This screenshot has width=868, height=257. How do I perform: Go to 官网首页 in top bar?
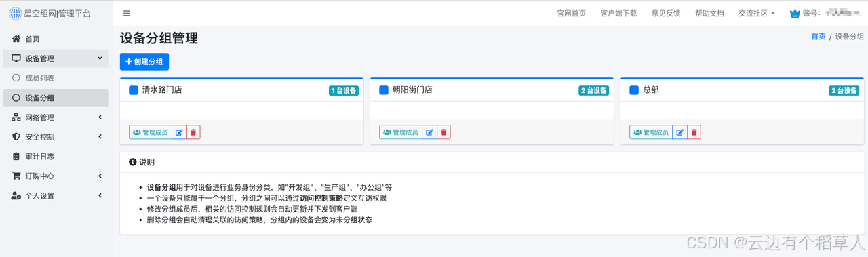point(571,13)
